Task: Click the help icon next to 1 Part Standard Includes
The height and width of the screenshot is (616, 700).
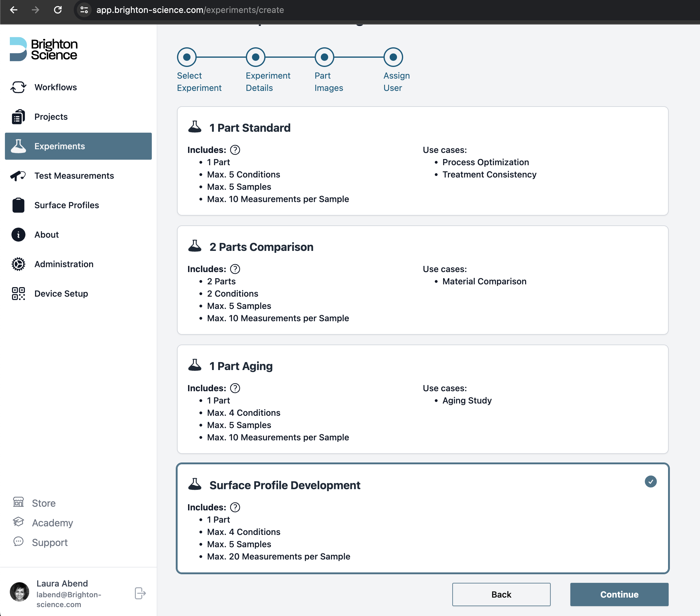Action: [x=235, y=150]
